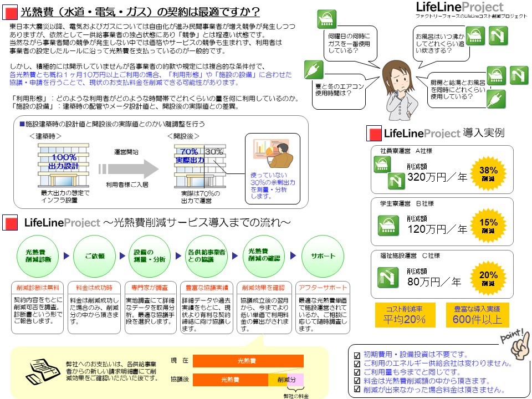Viewport: 532px width, 399px height.
Task: Click the blue arrow between 光熱費削減診断 and ご依頼
Action: pyautogui.click(x=66, y=255)
